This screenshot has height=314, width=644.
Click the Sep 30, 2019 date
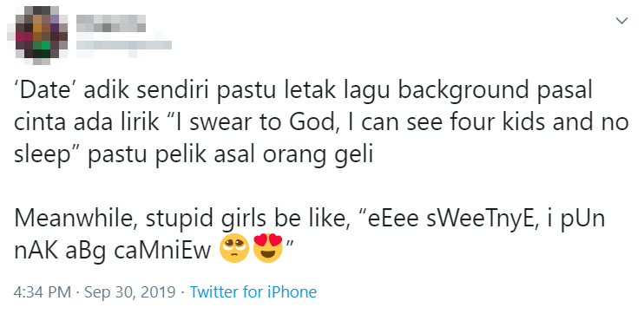[x=130, y=292]
